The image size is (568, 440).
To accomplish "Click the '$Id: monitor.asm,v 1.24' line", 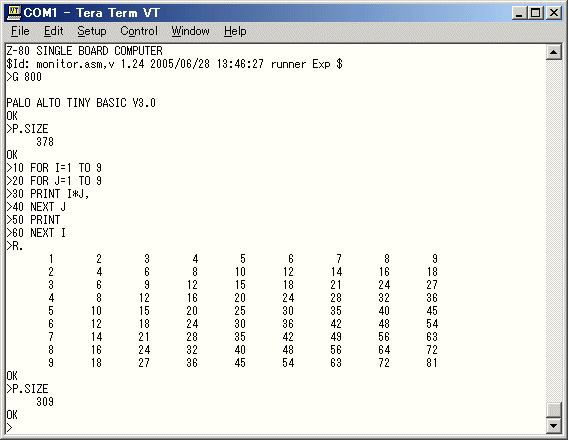I will [174, 64].
